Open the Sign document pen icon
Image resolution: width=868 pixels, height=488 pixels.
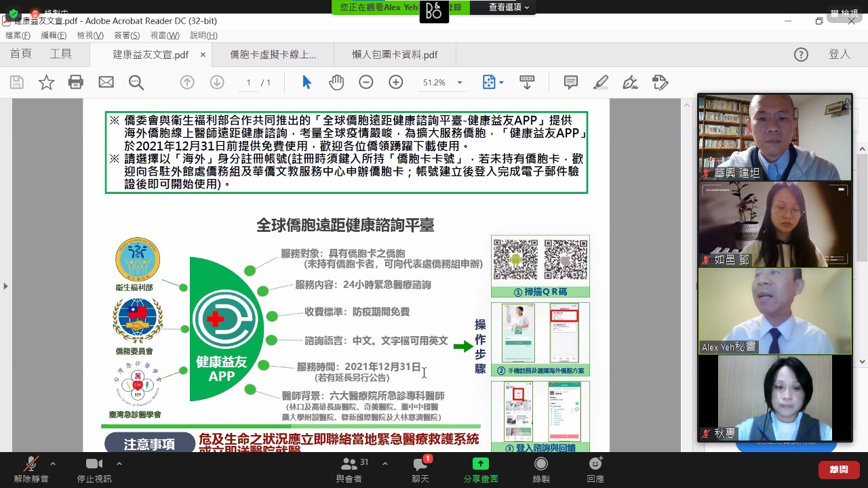click(631, 83)
